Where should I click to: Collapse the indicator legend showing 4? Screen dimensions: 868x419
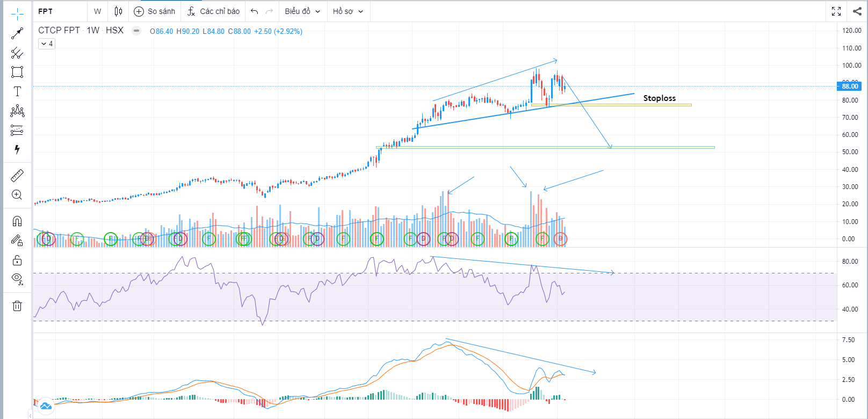point(47,44)
